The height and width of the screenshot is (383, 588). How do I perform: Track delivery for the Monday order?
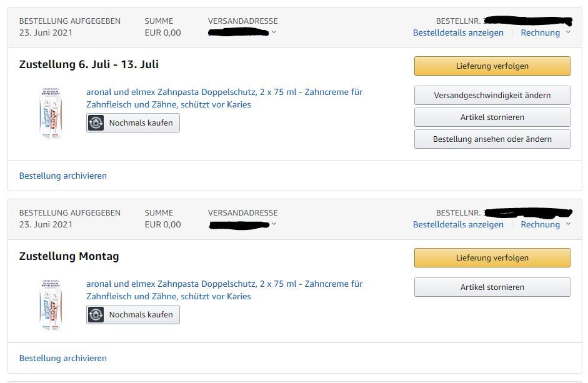click(492, 257)
